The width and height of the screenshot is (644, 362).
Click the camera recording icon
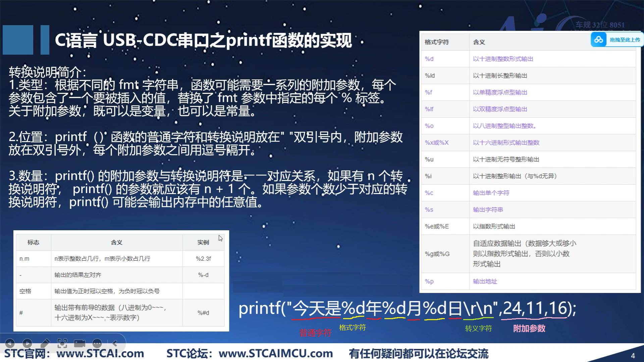pos(80,343)
